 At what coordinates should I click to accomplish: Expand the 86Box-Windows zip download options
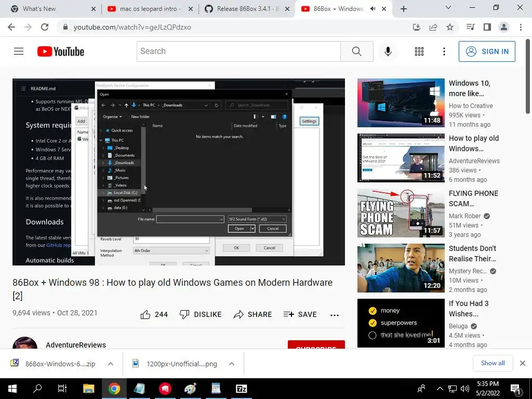coord(111,364)
